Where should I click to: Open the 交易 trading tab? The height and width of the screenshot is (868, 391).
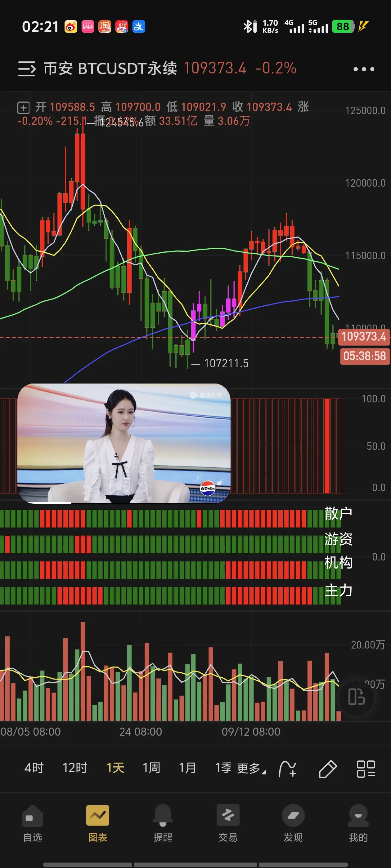click(228, 824)
